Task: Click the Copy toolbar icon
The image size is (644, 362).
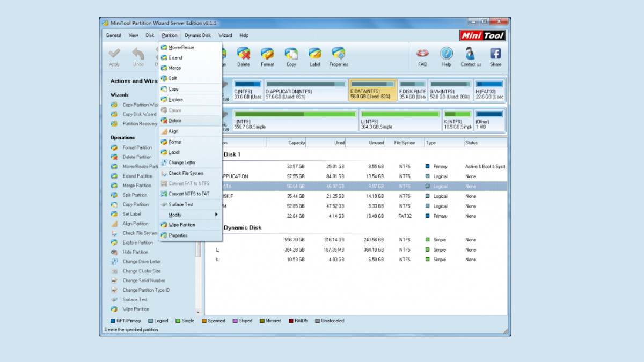Action: (291, 54)
